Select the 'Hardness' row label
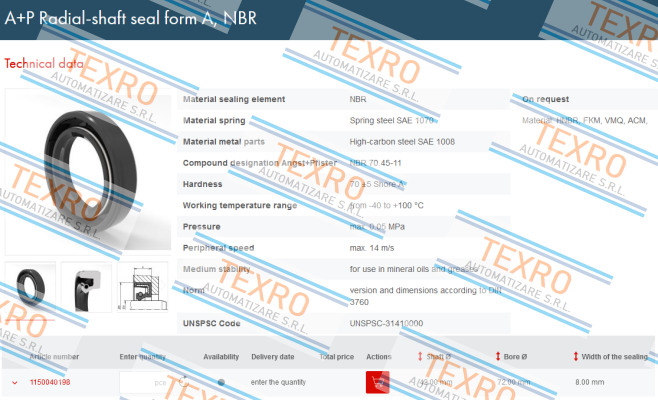 [x=202, y=184]
